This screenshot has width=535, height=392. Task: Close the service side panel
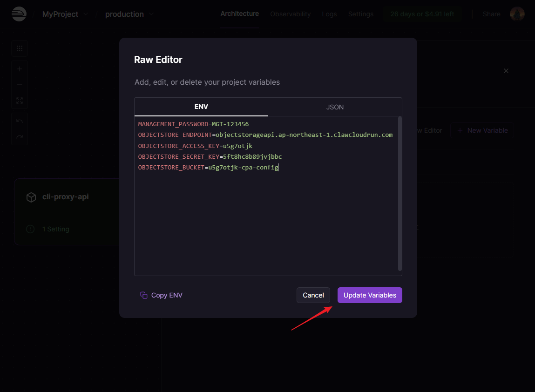pyautogui.click(x=506, y=71)
